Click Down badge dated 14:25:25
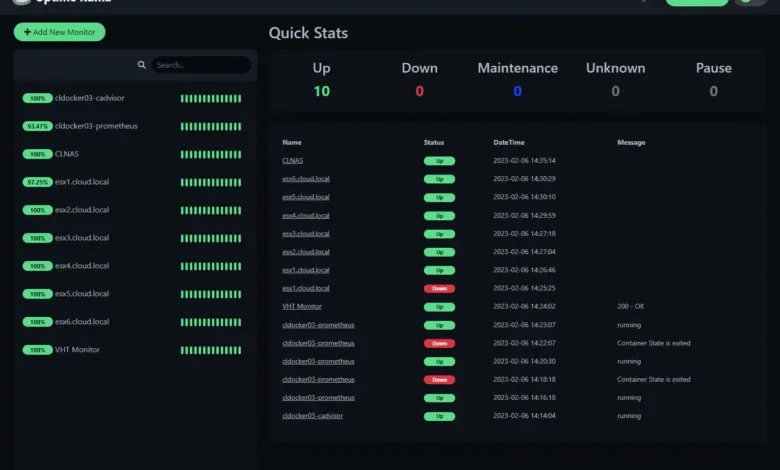 pos(439,288)
